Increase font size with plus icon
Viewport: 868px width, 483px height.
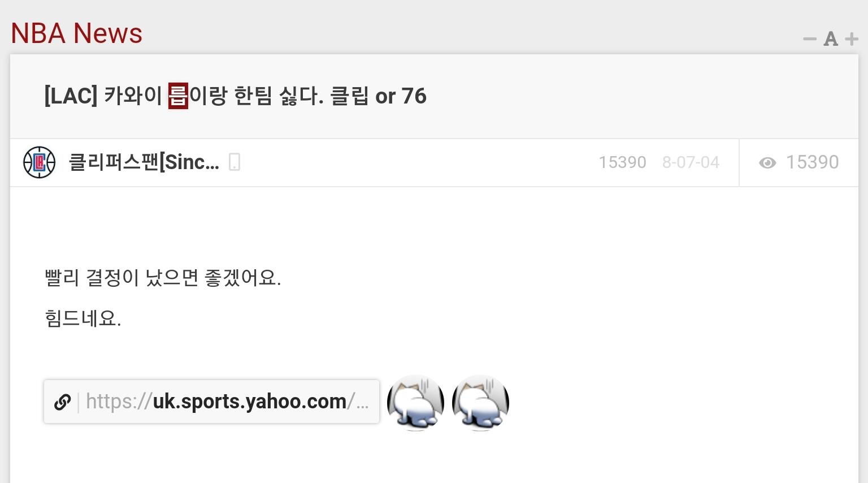(852, 39)
